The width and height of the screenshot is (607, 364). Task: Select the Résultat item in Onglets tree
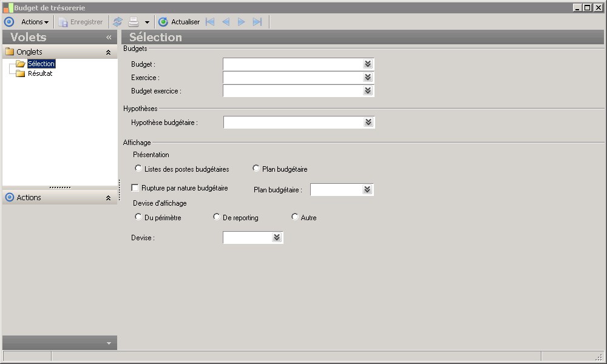coord(40,73)
